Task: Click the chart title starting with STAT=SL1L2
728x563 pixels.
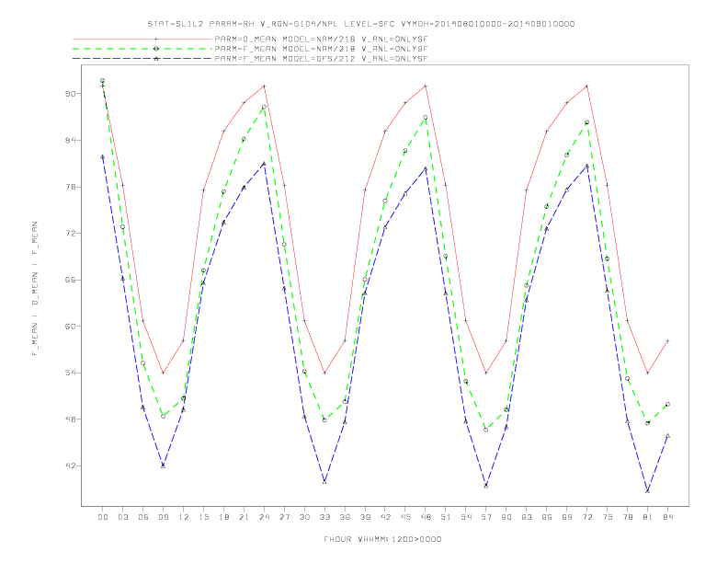Action: click(361, 24)
